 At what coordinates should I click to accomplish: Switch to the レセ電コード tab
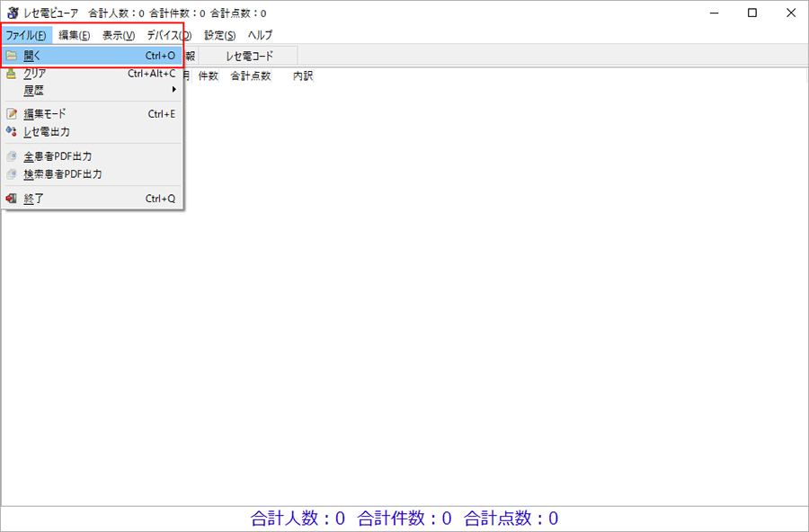click(249, 56)
